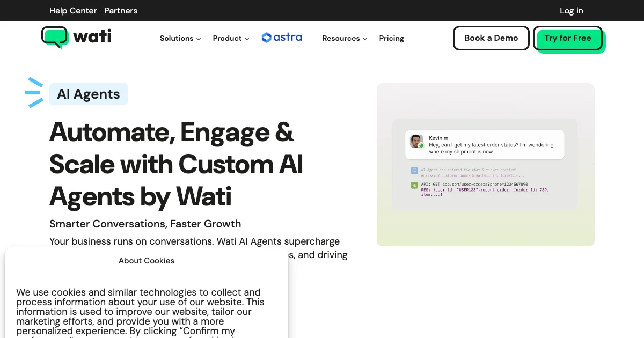Image resolution: width=644 pixels, height=338 pixels.
Task: Open the Pricing page
Action: pos(391,38)
